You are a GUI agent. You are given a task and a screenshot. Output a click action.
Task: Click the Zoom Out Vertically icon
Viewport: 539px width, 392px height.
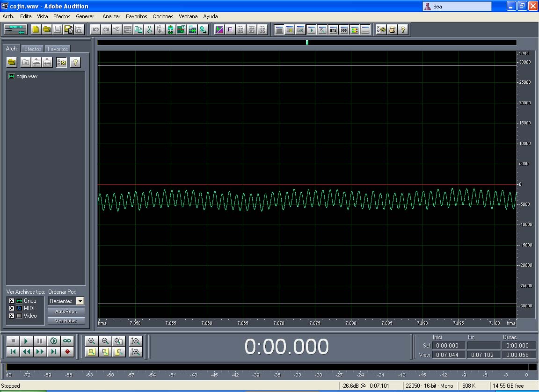click(x=135, y=352)
